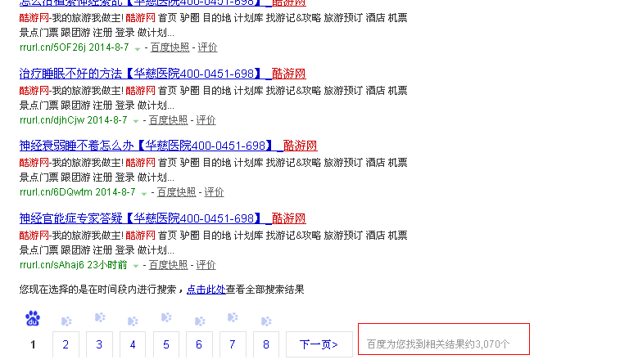Image resolution: width=620 pixels, height=364 pixels.
Task: Click 下一页 next page button
Action: [319, 344]
